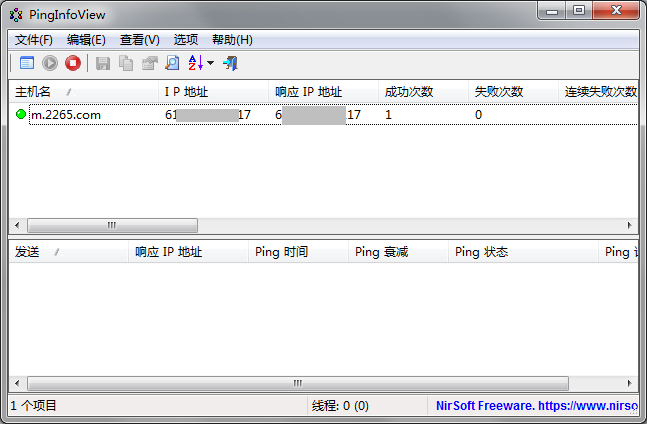Minimize the PingInfoView window
The width and height of the screenshot is (647, 424).
552,11
